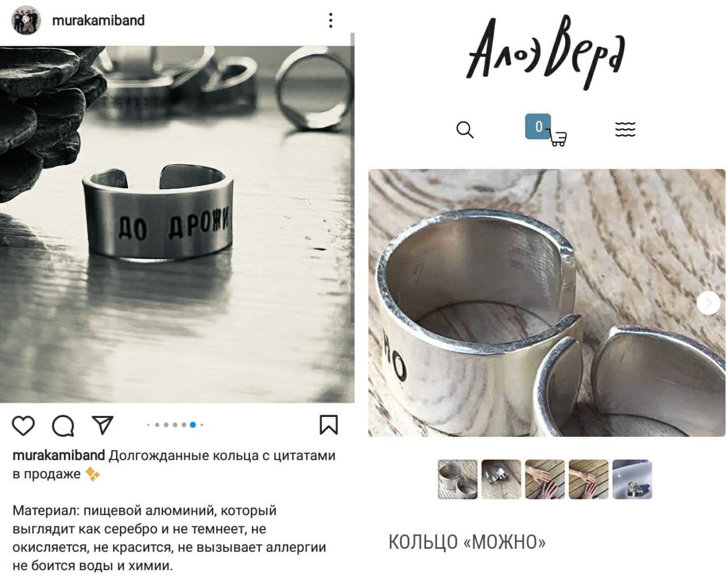Save the post with the bookmark icon
Image resolution: width=728 pixels, height=583 pixels.
[x=329, y=425]
